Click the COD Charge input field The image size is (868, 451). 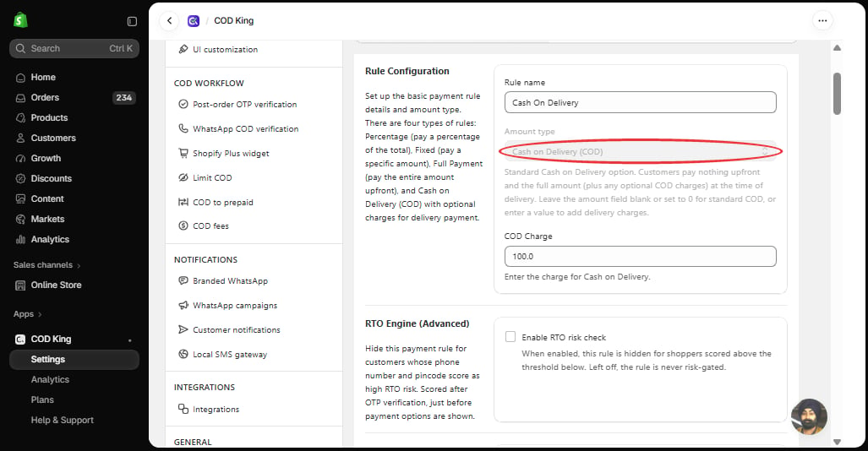pos(640,256)
